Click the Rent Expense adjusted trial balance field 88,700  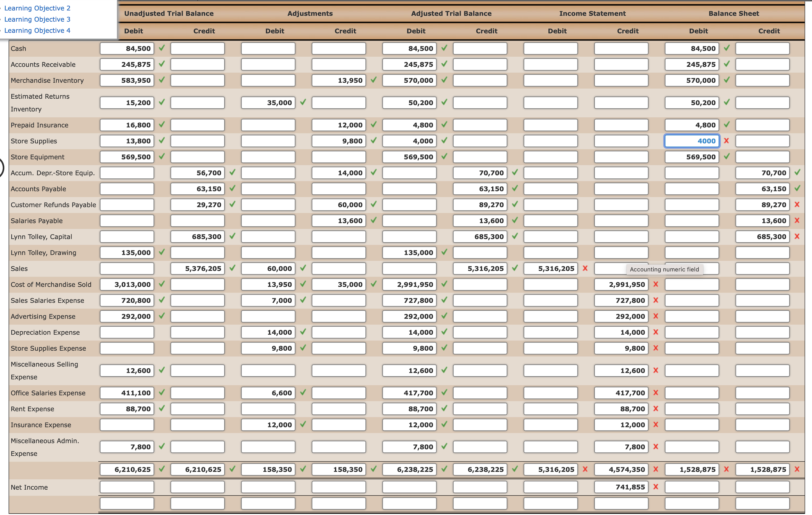tap(409, 409)
